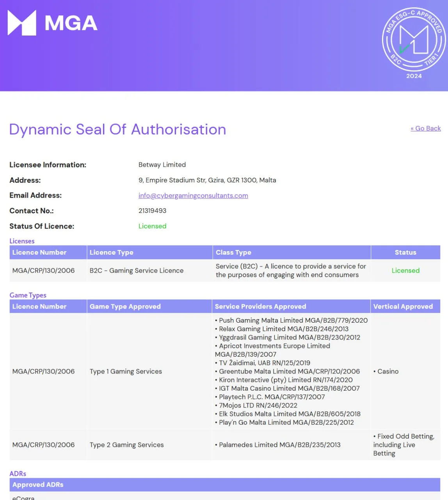
Task: Click the Palamedes Limited provider entry
Action: 278,445
